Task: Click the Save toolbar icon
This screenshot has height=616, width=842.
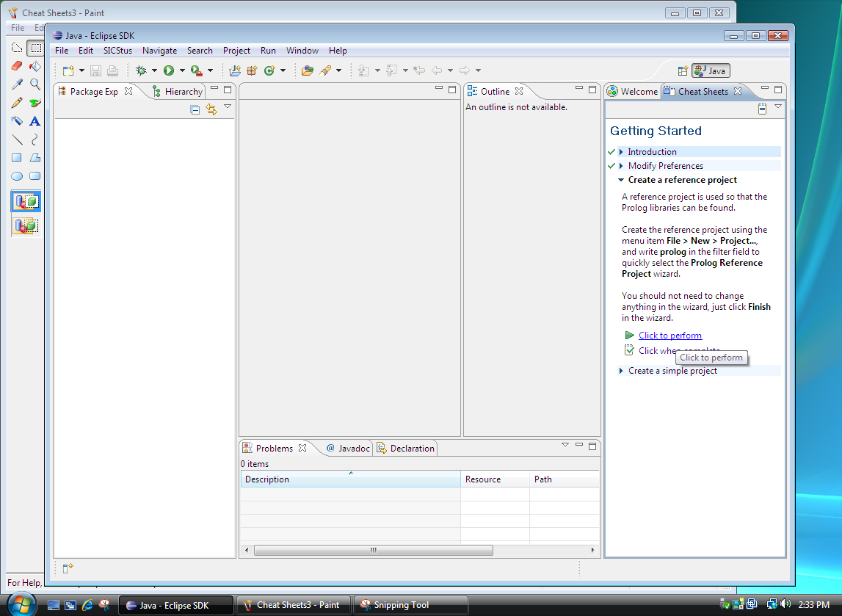Action: coord(95,70)
